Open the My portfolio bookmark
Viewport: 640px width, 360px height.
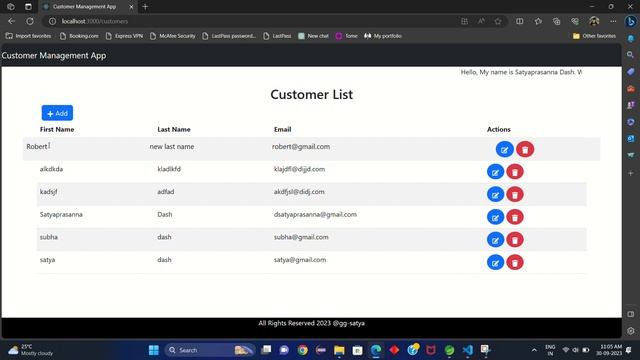coord(383,36)
